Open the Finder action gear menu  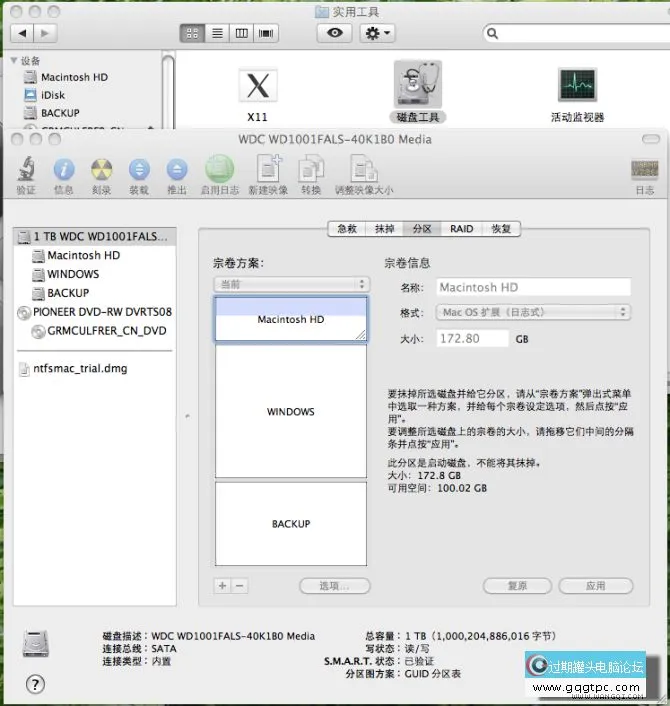click(x=377, y=33)
